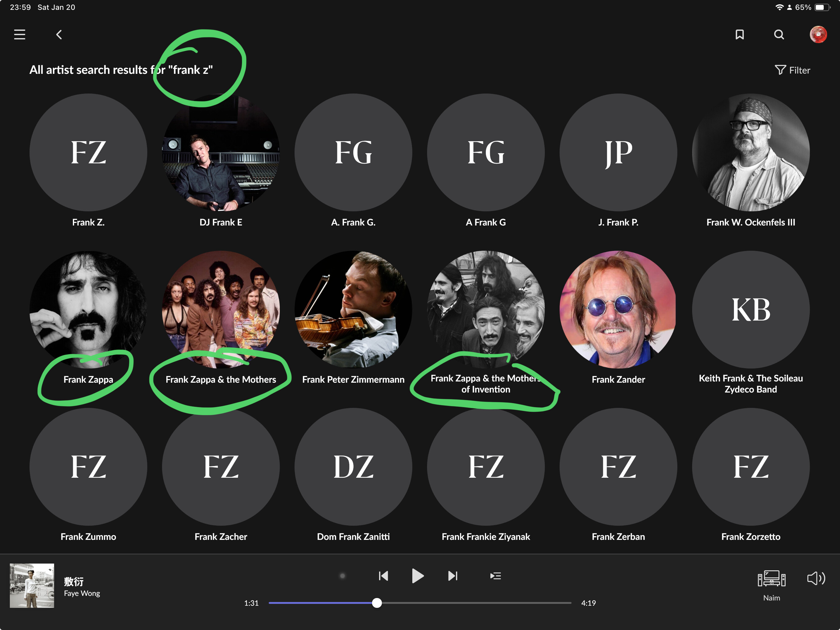Click the signal path dot indicator
The image size is (840, 630).
coord(342,576)
